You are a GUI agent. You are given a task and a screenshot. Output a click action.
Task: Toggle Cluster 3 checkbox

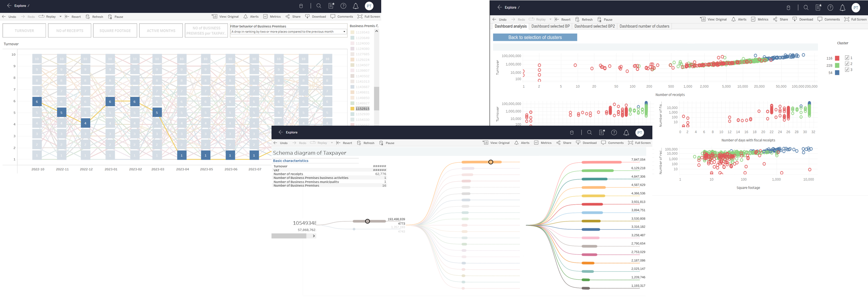[847, 70]
